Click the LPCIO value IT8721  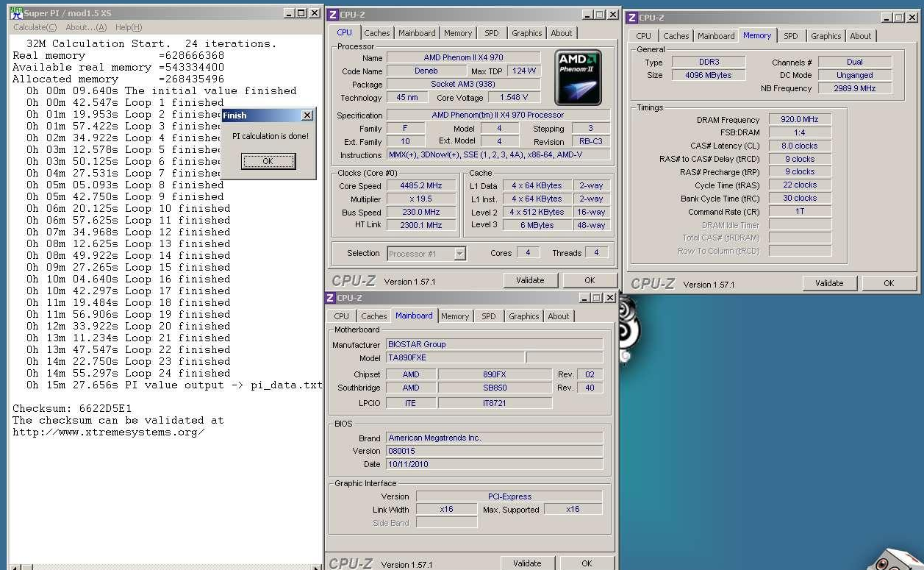point(495,403)
